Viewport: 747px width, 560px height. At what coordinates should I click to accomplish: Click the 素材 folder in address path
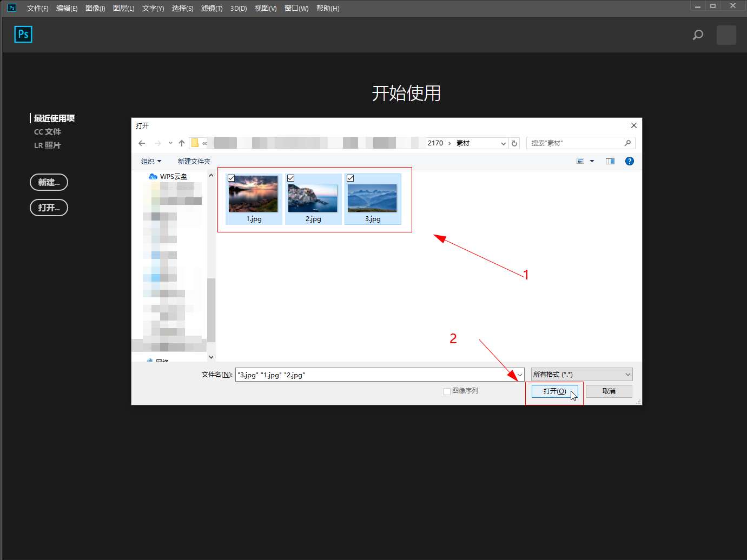pyautogui.click(x=463, y=143)
